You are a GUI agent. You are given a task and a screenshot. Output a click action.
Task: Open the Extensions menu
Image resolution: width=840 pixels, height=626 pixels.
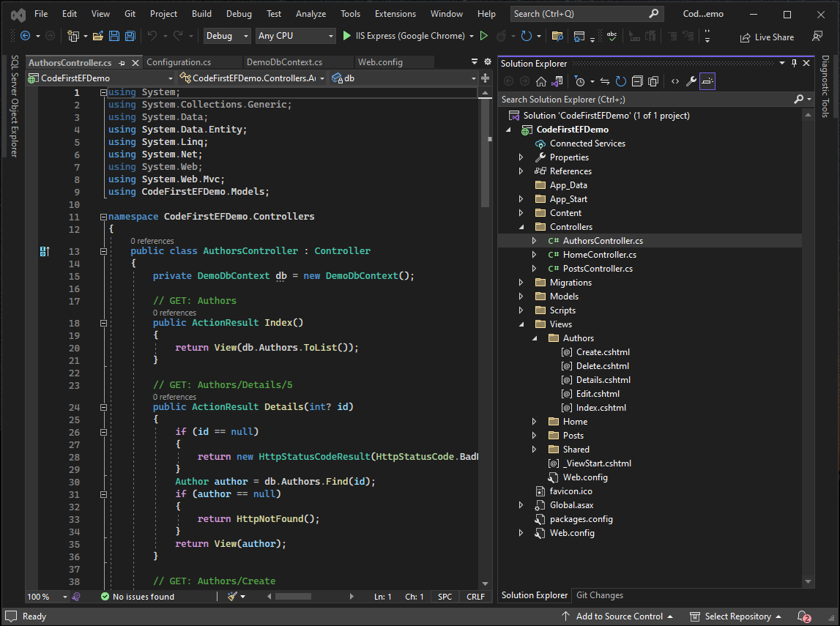(x=395, y=13)
